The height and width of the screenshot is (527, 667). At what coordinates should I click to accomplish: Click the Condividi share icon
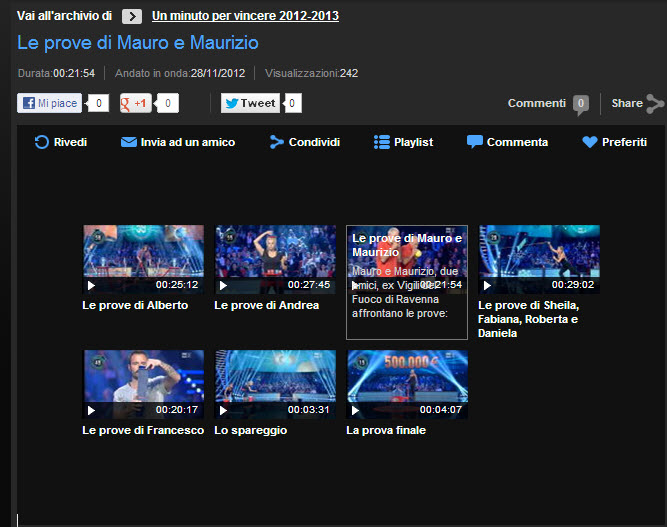pos(277,142)
